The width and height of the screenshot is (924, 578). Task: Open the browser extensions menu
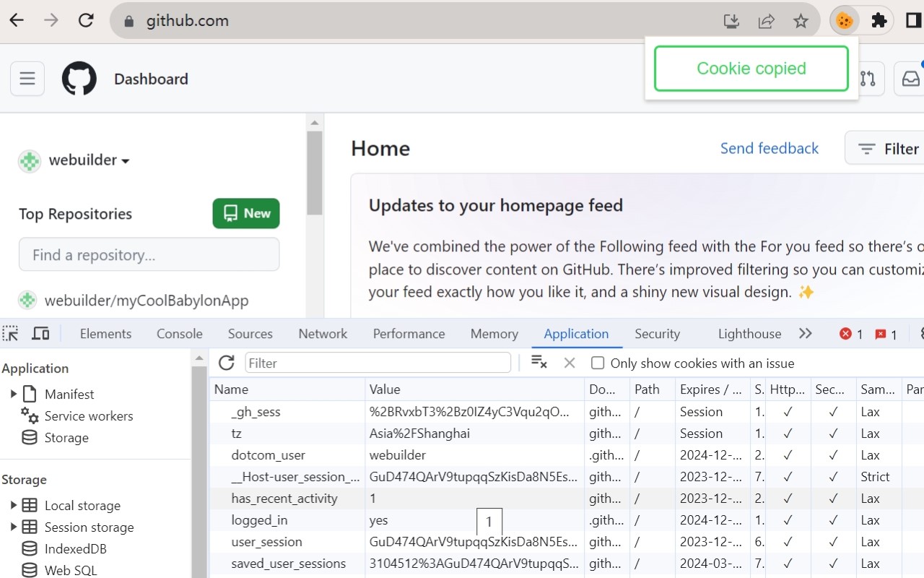[879, 20]
